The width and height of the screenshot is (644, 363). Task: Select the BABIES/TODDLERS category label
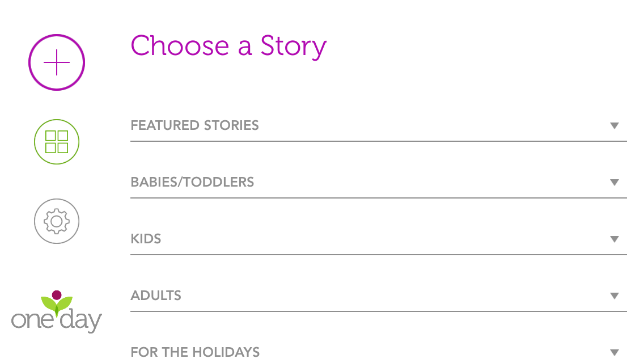click(192, 182)
